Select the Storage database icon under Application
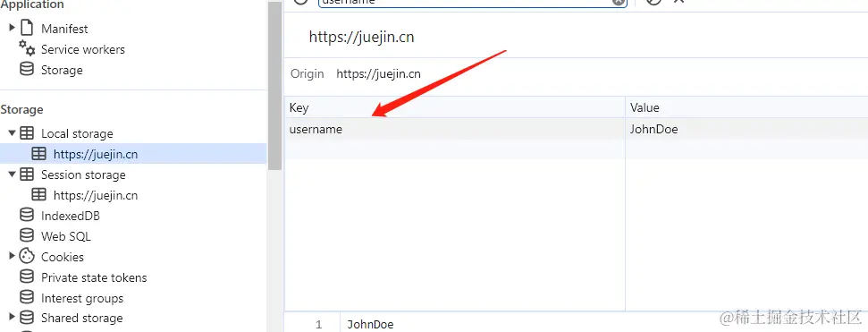This screenshot has height=332, width=868. pos(27,69)
